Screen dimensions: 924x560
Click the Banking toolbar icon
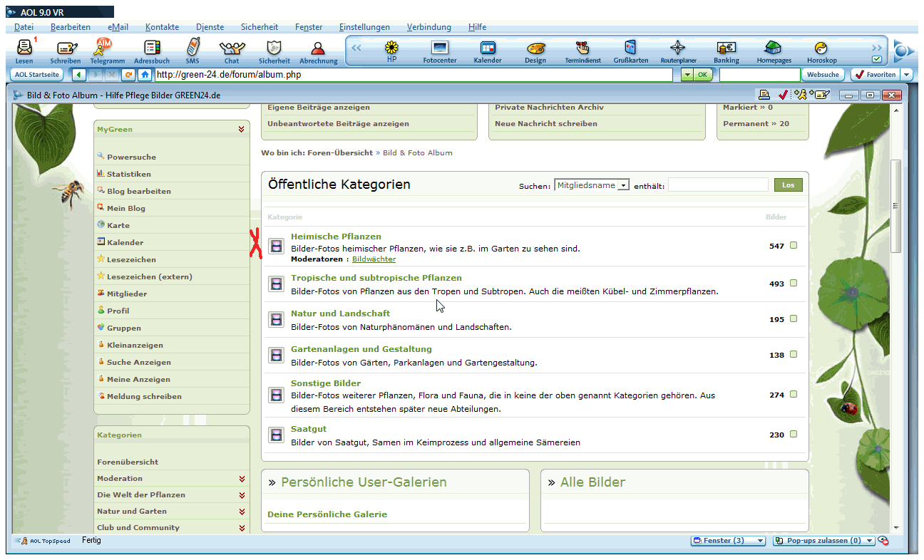[726, 48]
